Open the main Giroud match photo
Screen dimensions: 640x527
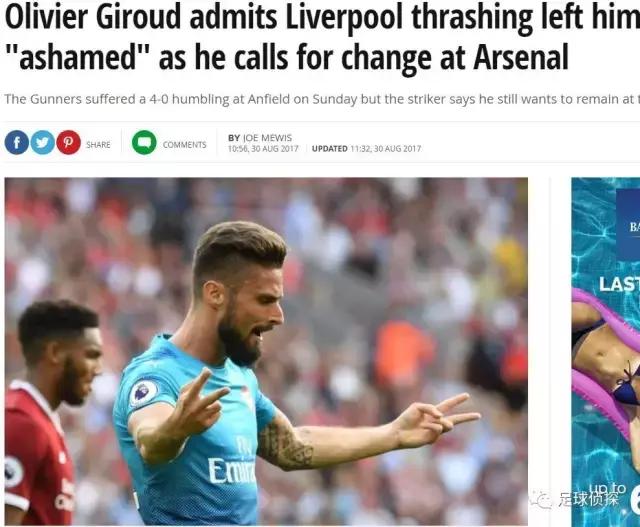tap(266, 351)
